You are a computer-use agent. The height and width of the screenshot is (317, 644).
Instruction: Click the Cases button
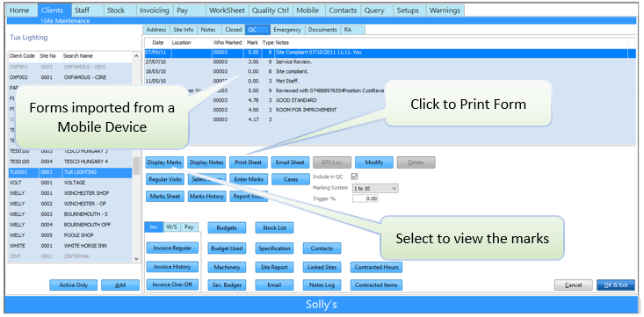coord(290,179)
